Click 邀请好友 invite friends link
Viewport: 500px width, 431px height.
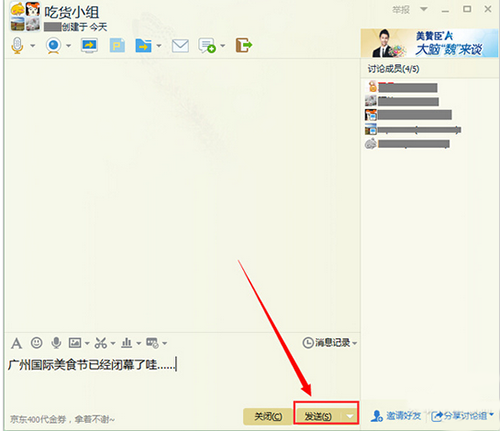[x=396, y=416]
